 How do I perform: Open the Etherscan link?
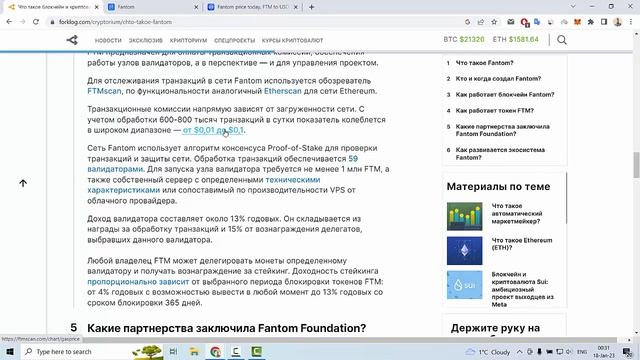[x=282, y=91]
